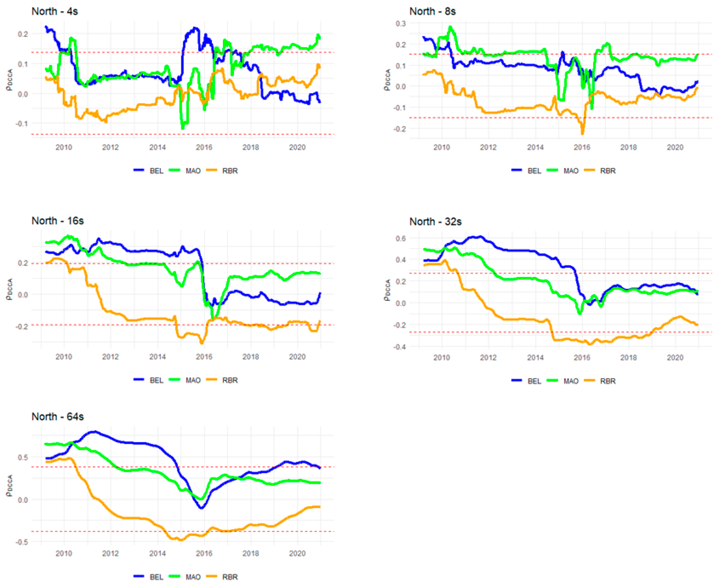The width and height of the screenshot is (719, 588).
Task: Click the 0.6 y-axis label in North - 32s
Action: coord(401,238)
